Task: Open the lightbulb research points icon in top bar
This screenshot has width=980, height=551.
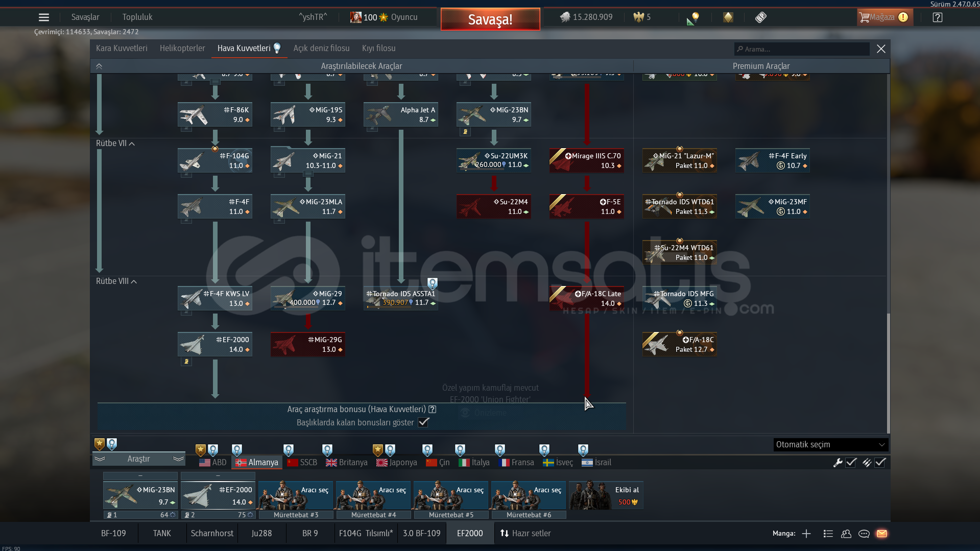Action: [x=693, y=18]
